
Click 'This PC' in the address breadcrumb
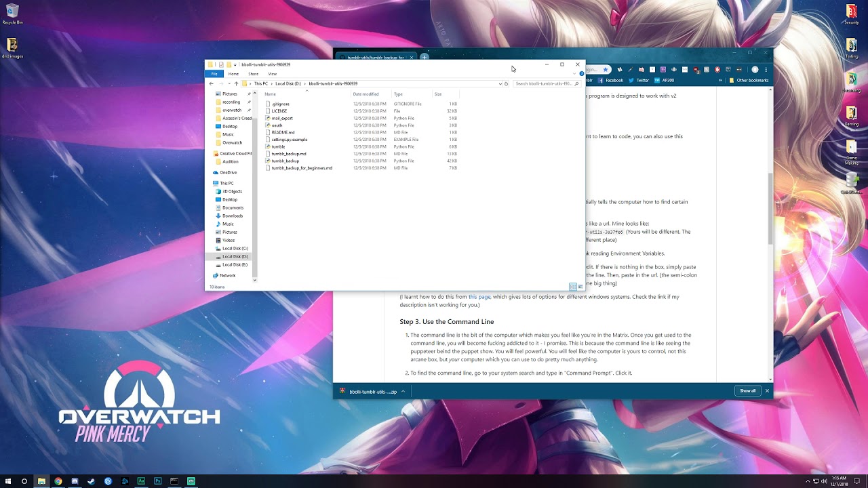coord(261,83)
